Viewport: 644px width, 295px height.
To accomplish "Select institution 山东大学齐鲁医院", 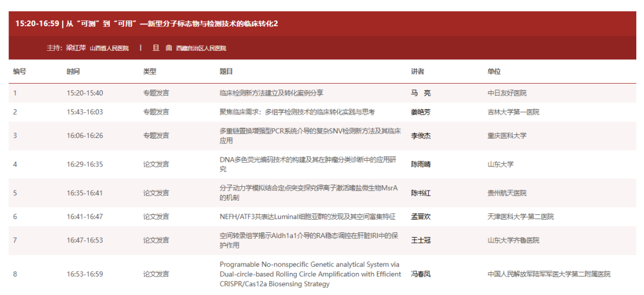I will pos(513,240).
